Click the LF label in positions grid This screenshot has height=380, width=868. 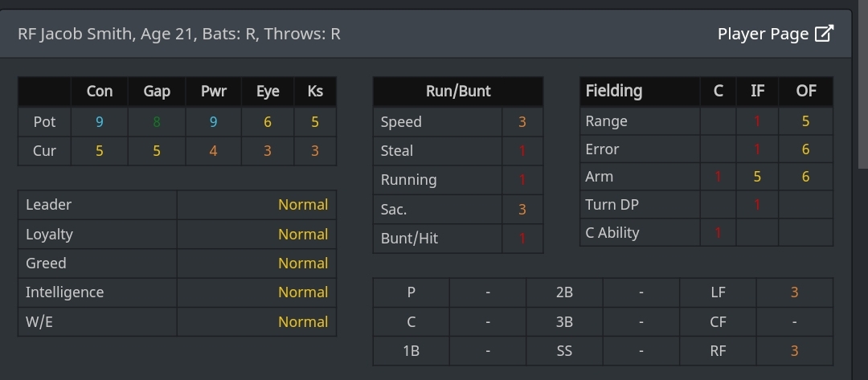click(718, 292)
